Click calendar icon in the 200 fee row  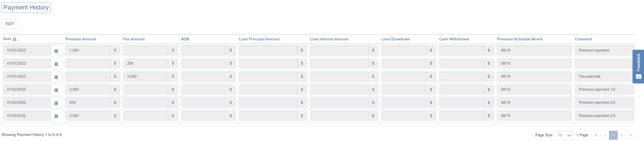56,64
